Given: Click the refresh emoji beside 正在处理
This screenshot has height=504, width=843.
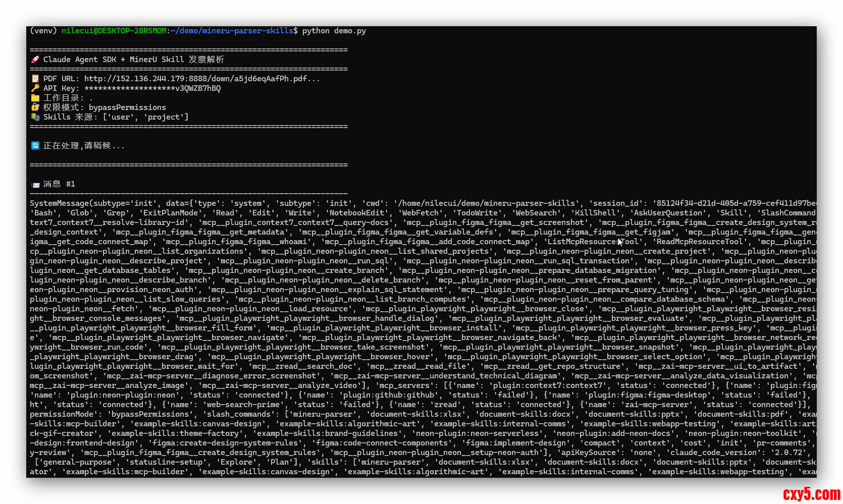Looking at the screenshot, I should tap(35, 146).
